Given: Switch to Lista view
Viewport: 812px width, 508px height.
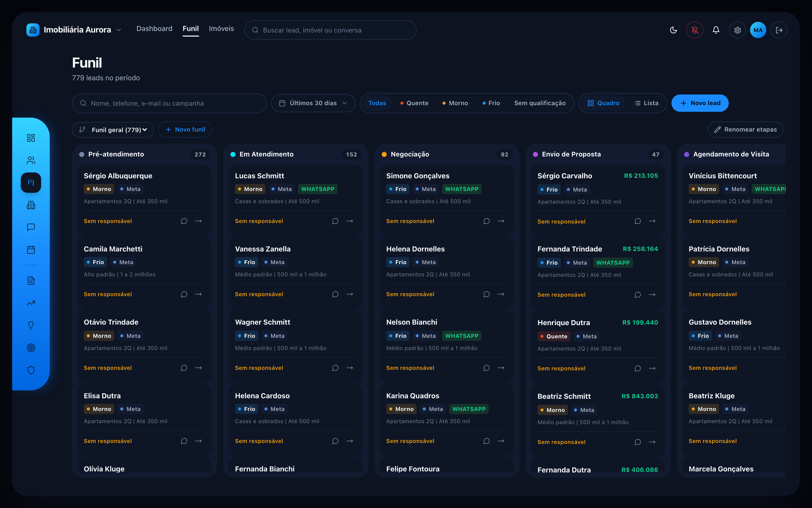Looking at the screenshot, I should 646,103.
